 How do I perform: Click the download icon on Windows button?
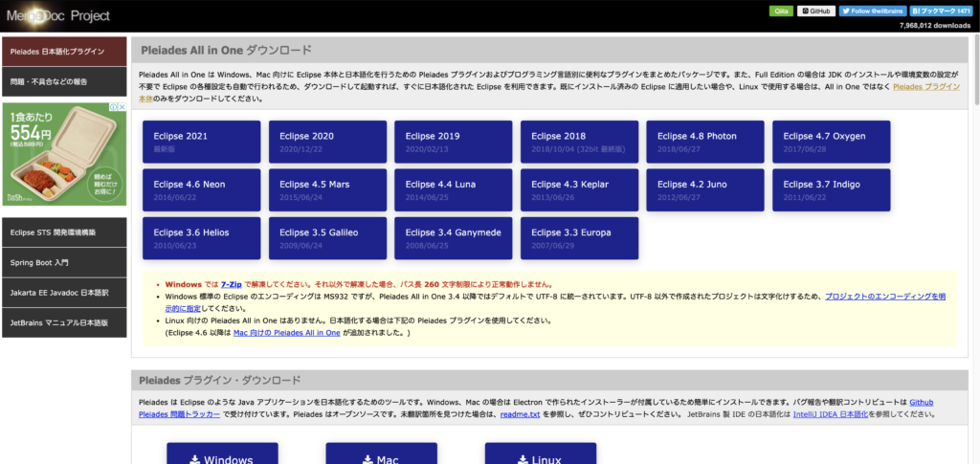tap(195, 460)
